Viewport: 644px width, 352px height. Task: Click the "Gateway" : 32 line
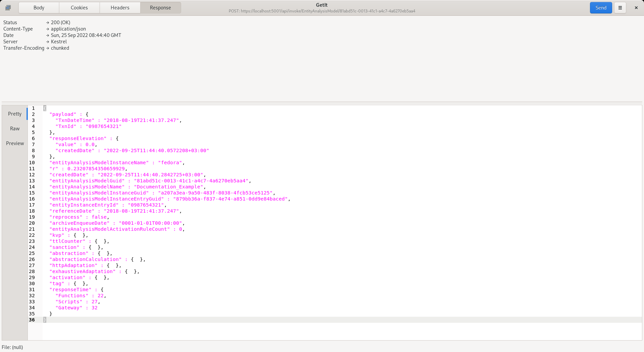[x=76, y=308]
